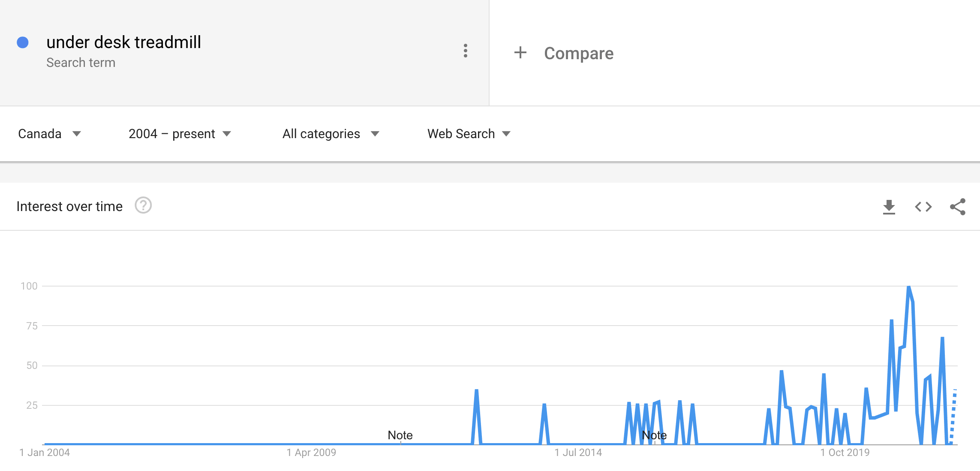Expand the Canada region dropdown
The height and width of the screenshot is (471, 980).
pyautogui.click(x=50, y=134)
